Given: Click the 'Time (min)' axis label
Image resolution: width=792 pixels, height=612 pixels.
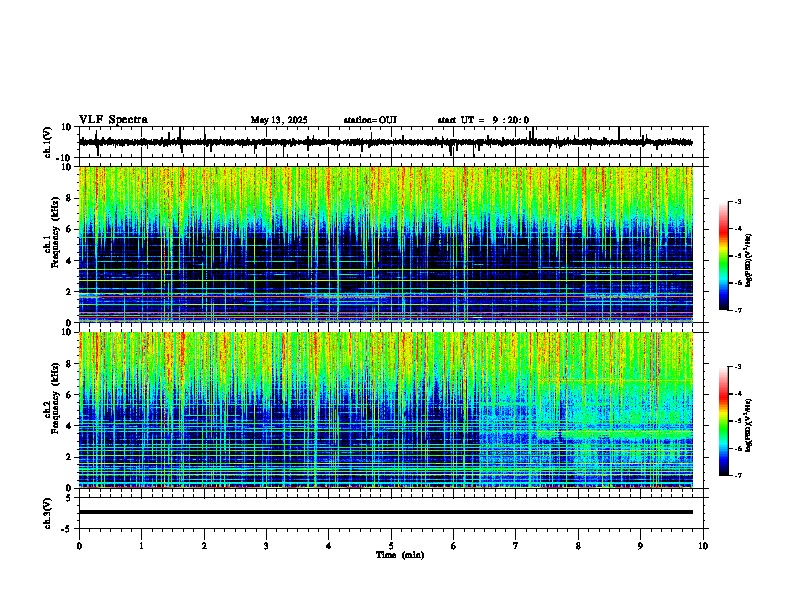Looking at the screenshot, I should pyautogui.click(x=400, y=555).
